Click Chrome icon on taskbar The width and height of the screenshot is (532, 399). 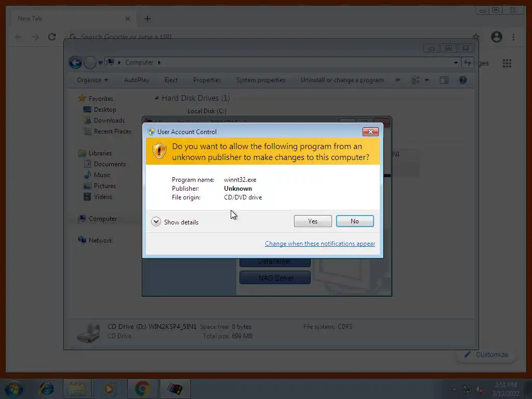[142, 389]
